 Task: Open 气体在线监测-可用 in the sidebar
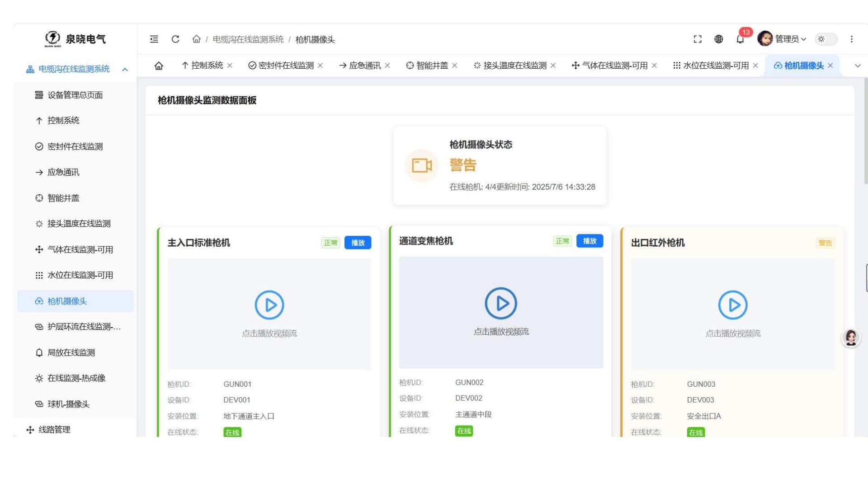tap(75, 250)
